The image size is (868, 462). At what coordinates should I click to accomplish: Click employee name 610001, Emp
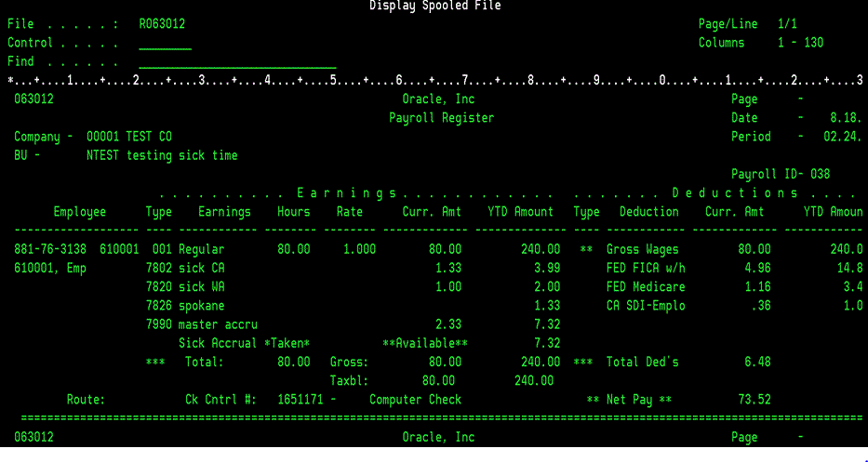pos(50,269)
